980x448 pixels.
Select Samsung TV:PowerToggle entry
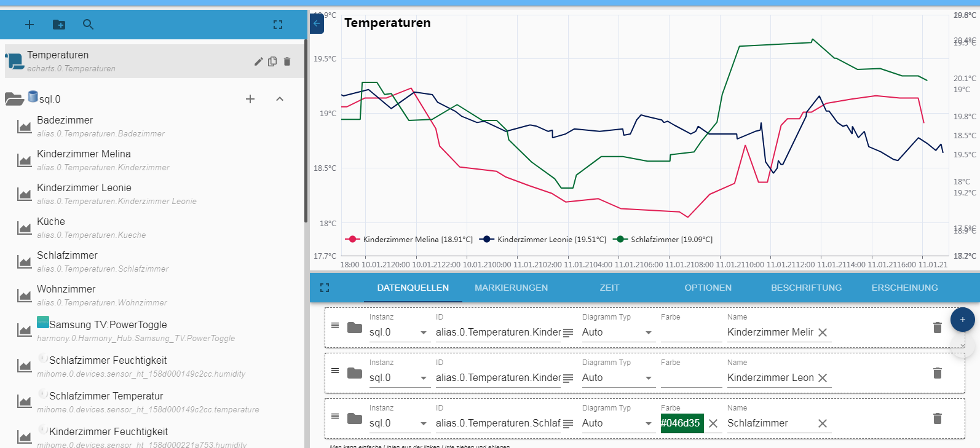154,330
